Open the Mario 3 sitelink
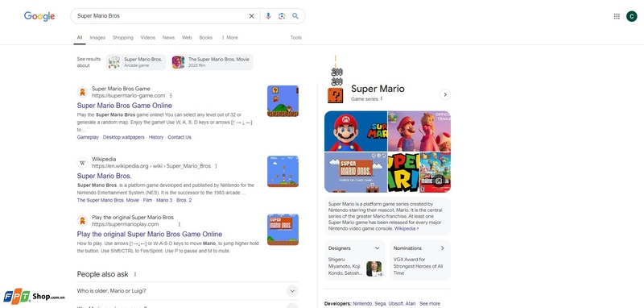644x308 pixels. [164, 200]
